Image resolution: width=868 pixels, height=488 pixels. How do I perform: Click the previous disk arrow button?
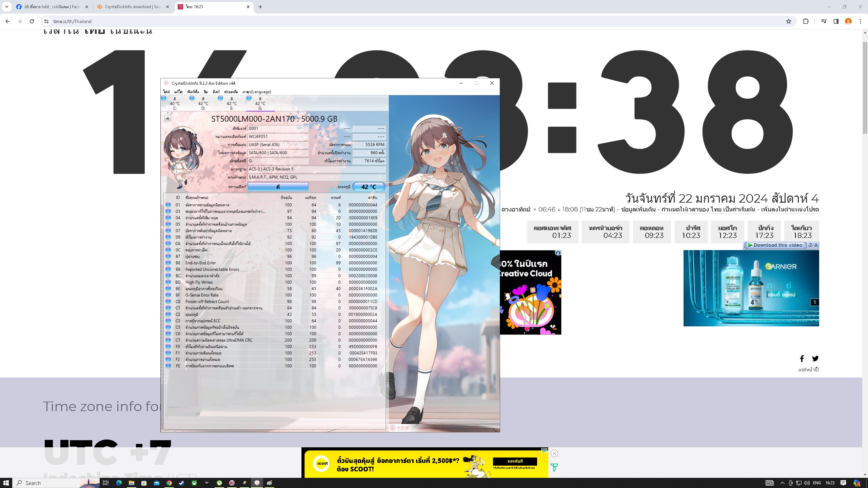(167, 118)
